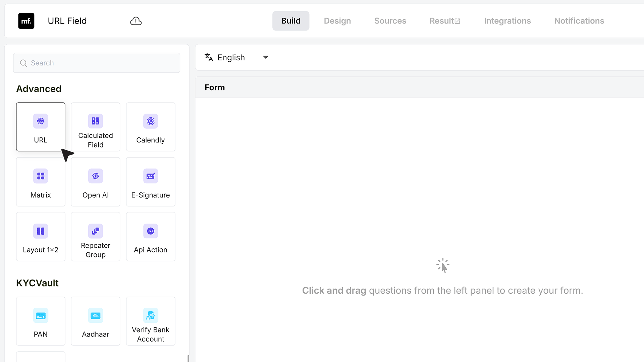Screen dimensions: 644x362
Task: Add a Calculated Field element
Action: [96, 127]
